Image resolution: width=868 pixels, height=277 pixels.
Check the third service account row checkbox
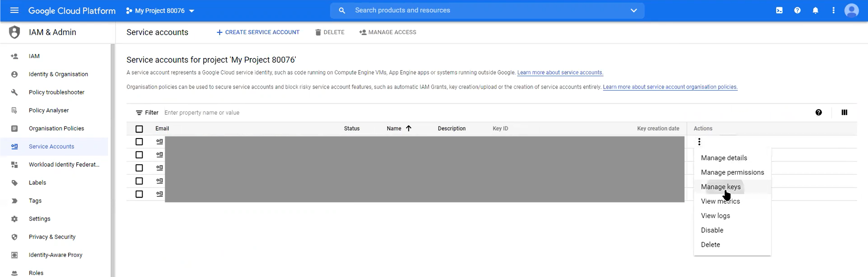[x=139, y=168]
